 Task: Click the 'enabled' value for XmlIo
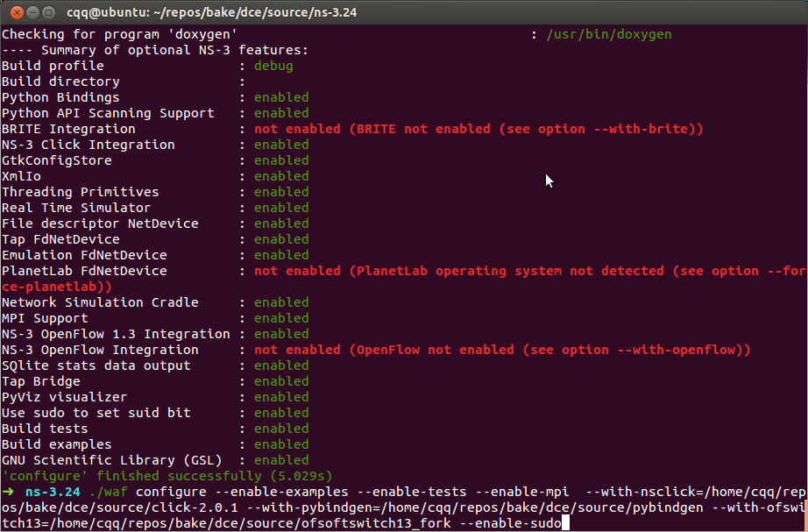point(281,176)
